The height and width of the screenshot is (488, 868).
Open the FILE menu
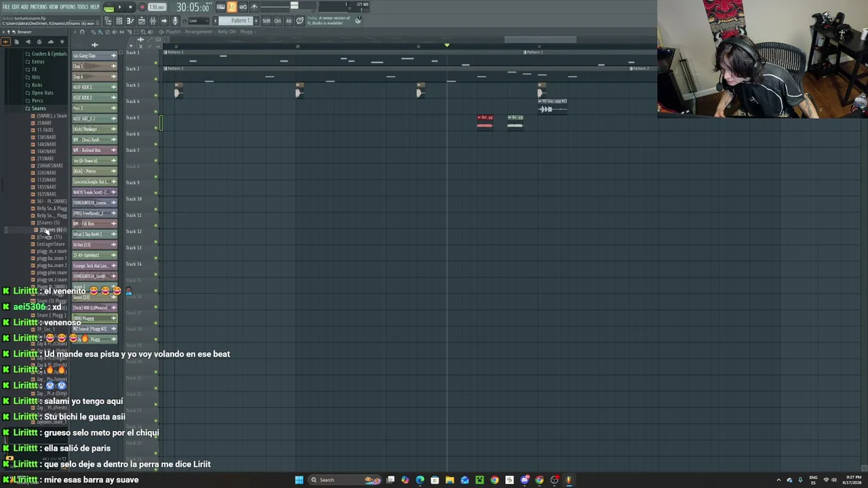click(6, 7)
